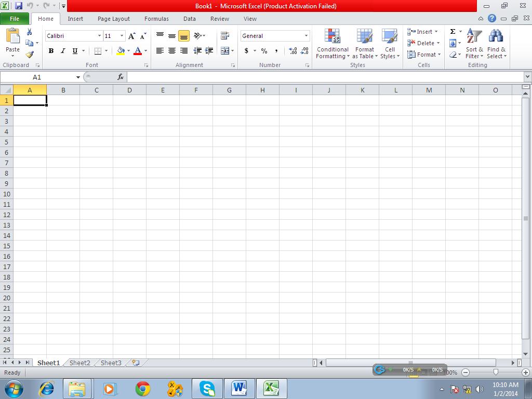Apply Comma Style format
Screen dimensions: 532x399
tap(276, 51)
